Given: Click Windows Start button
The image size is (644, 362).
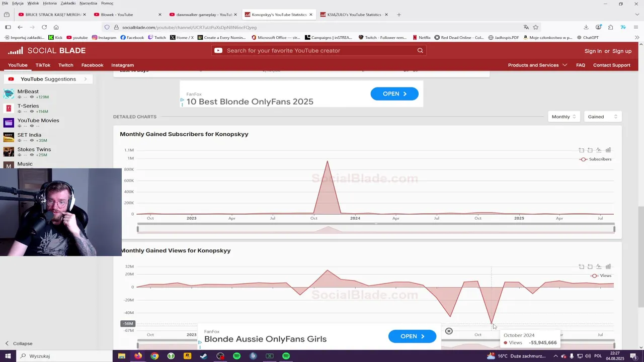Looking at the screenshot, I should (8, 356).
